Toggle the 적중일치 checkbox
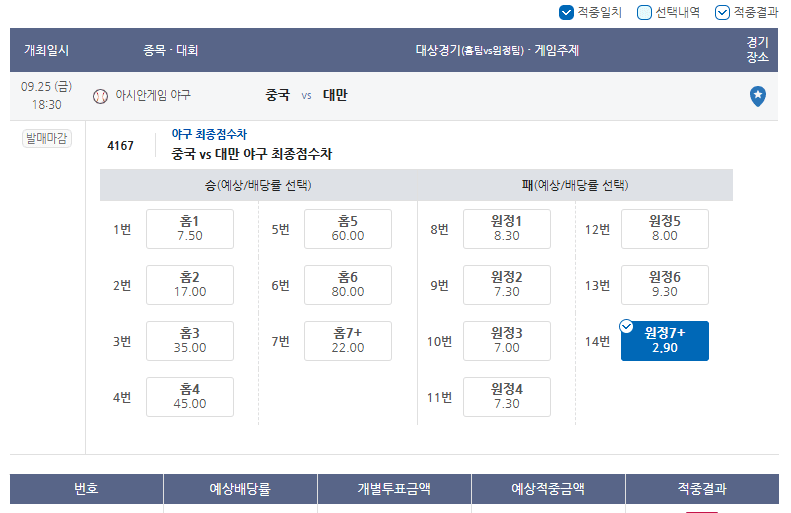 (566, 12)
